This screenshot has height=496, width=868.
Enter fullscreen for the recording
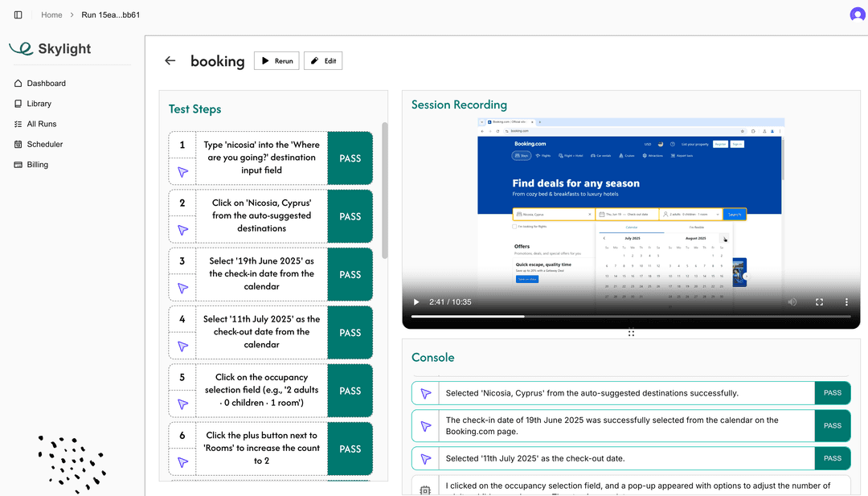coord(819,301)
